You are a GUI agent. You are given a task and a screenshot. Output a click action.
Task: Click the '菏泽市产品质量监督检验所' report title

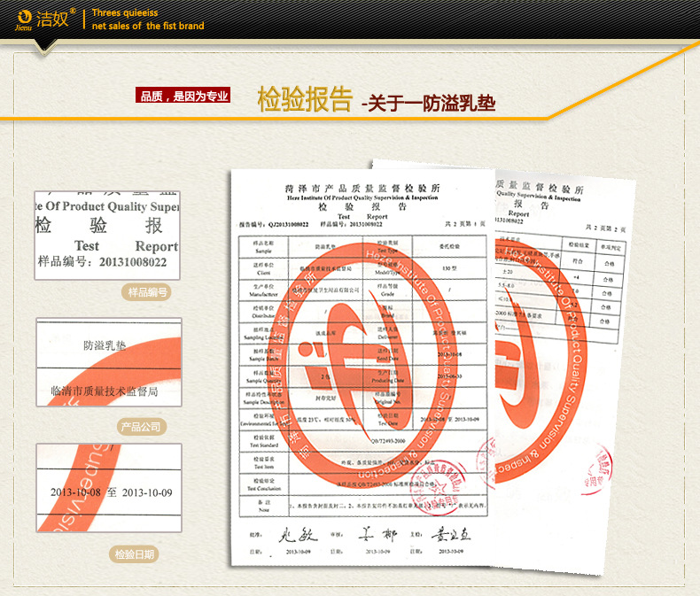[x=362, y=188]
